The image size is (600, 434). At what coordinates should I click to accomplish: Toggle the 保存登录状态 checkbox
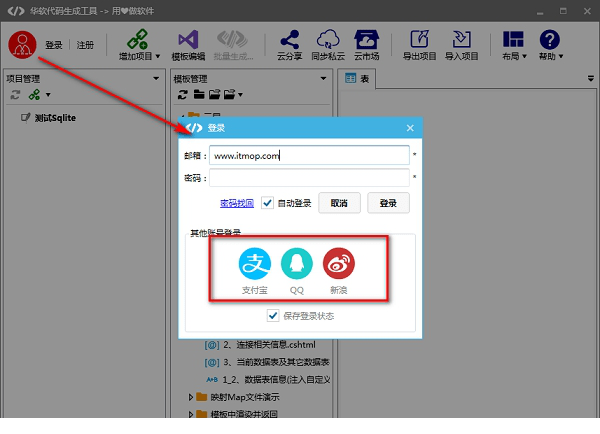pyautogui.click(x=273, y=316)
